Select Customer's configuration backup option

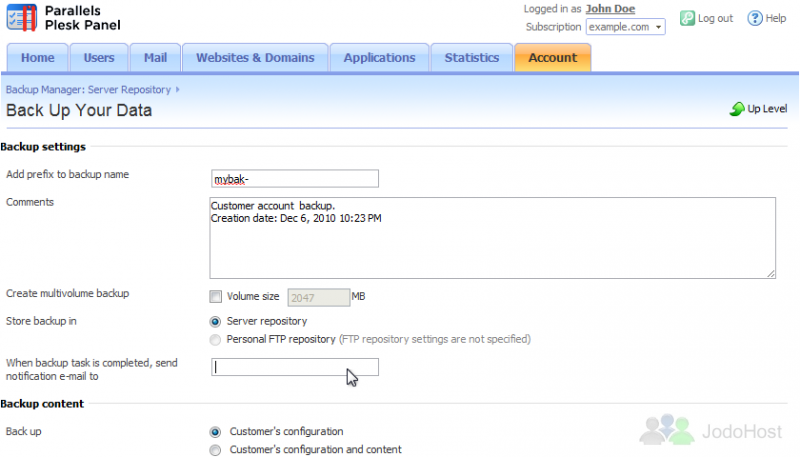(x=215, y=432)
